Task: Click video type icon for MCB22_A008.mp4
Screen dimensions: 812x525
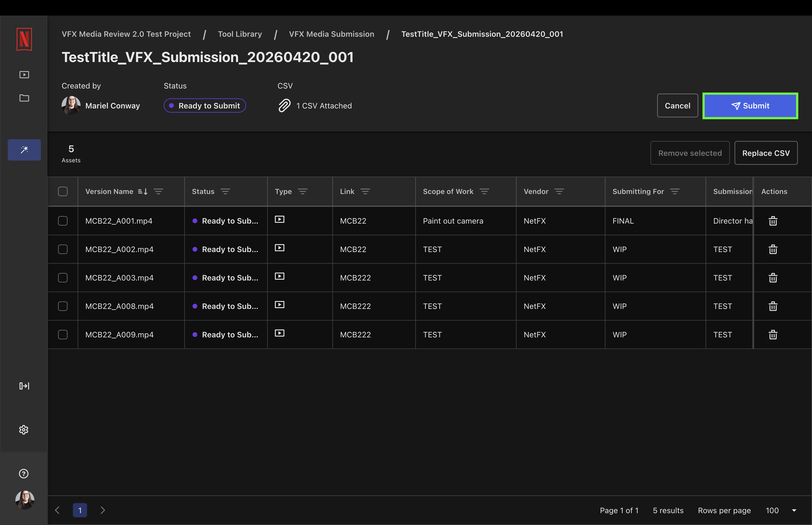Action: [280, 305]
